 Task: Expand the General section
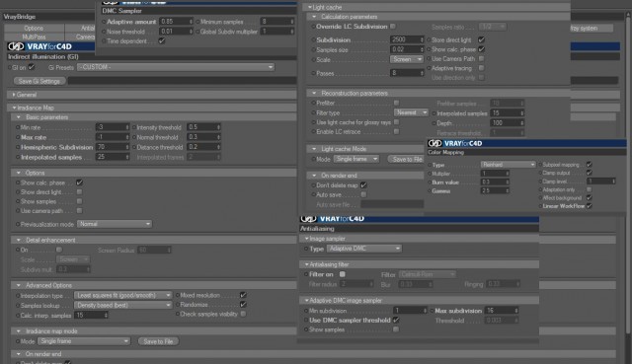pos(14,95)
